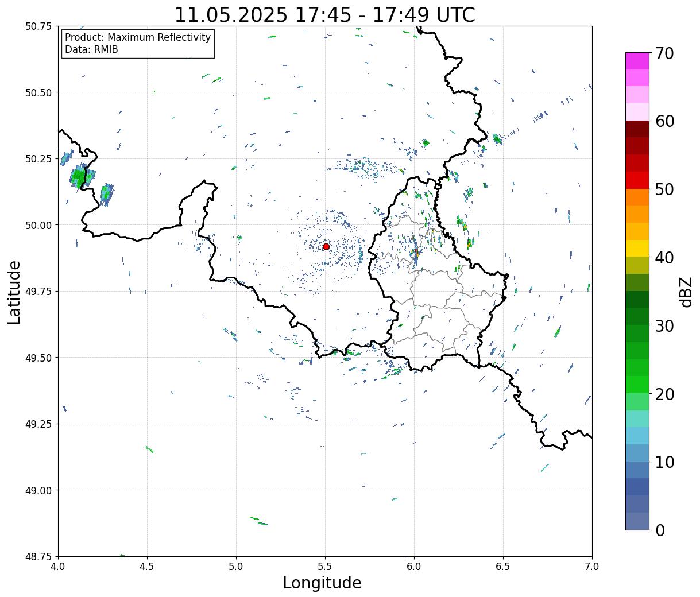Click the plot title showing 11.05.2025 17:45 - 17:49 UTC

pyautogui.click(x=324, y=14)
